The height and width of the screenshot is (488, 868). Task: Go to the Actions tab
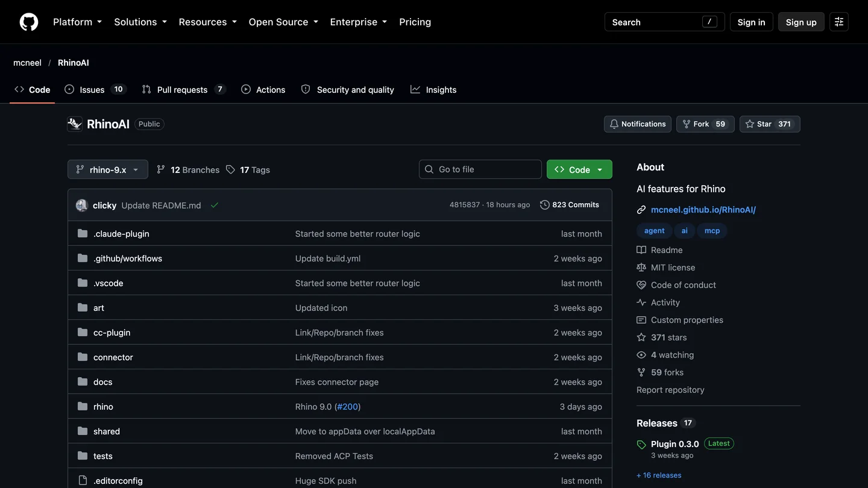[263, 90]
